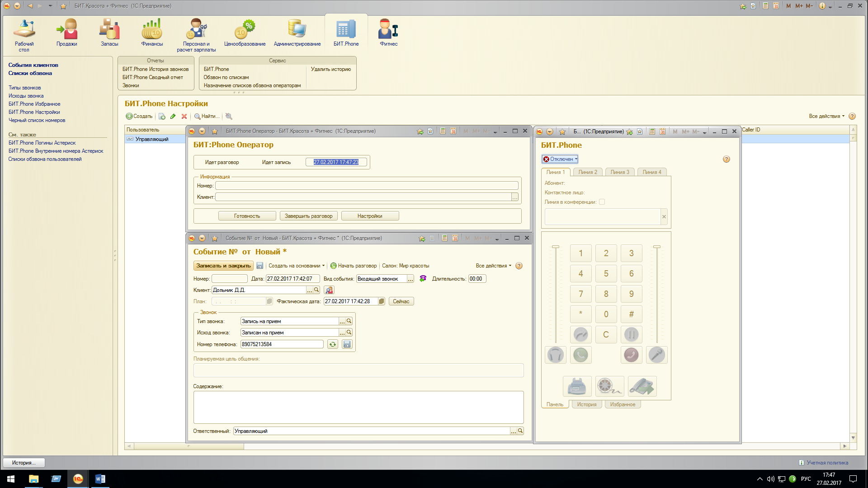Screen dimensions: 868x488
Task: Click ellipsis of operator Клиент field
Action: [514, 197]
